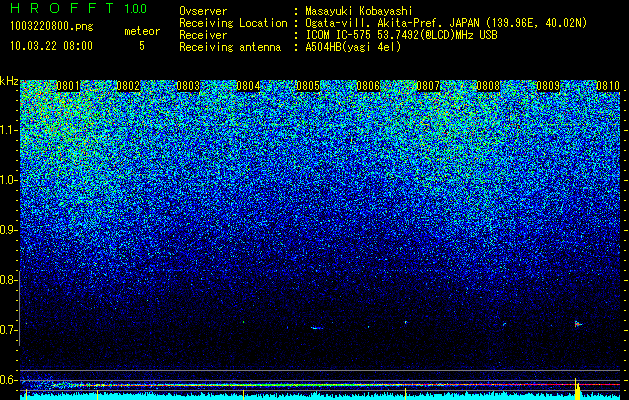
Task: Click the 0810 time marker
Action: pos(608,86)
